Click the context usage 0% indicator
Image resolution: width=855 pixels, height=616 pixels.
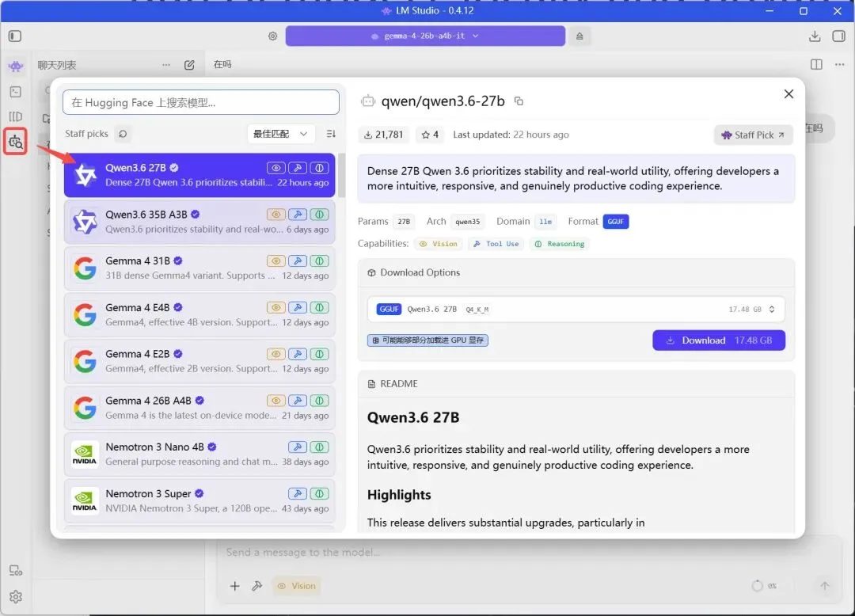tap(764, 586)
